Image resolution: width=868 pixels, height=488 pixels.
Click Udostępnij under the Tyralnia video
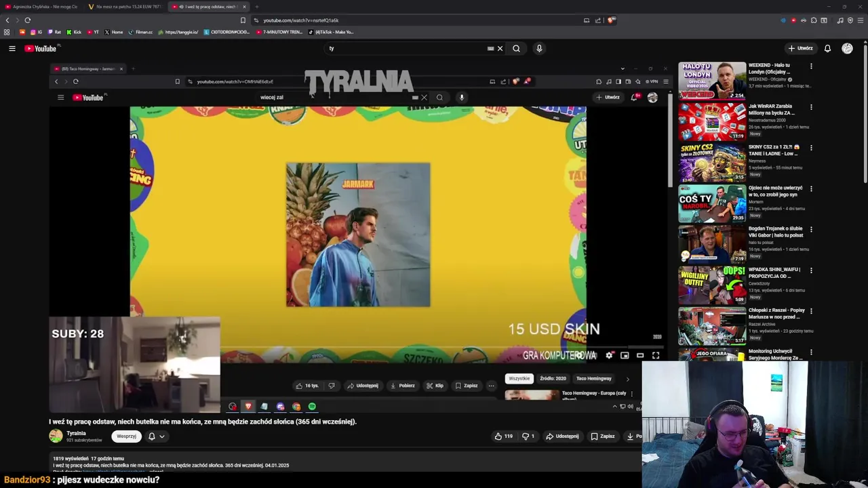(563, 436)
